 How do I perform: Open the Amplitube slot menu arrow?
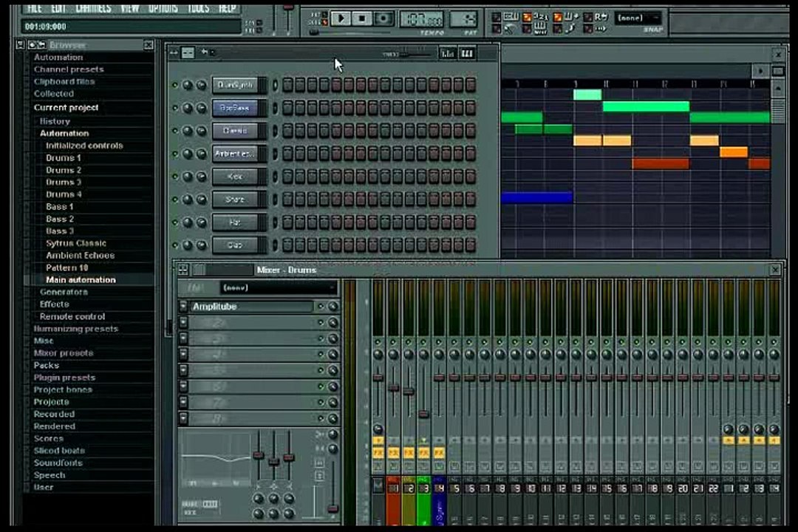[183, 307]
